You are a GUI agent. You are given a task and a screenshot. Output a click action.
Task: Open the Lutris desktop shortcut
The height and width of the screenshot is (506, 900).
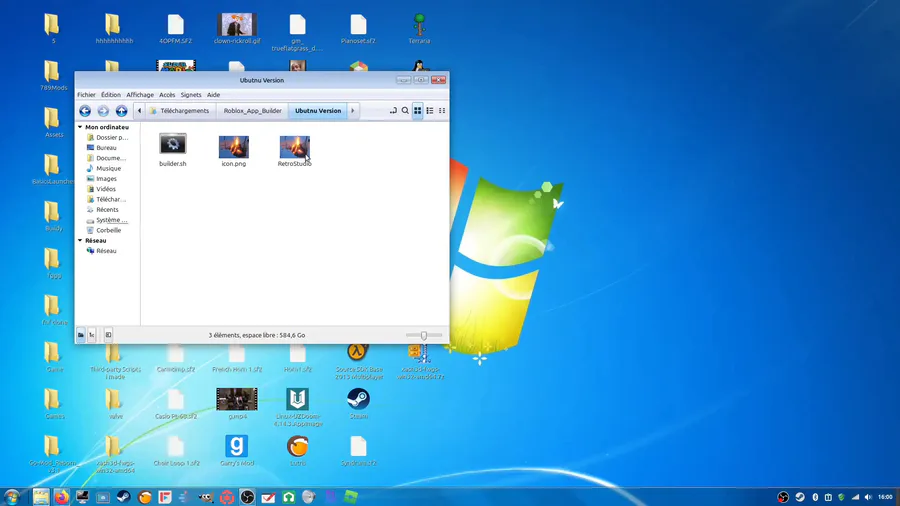pyautogui.click(x=297, y=451)
